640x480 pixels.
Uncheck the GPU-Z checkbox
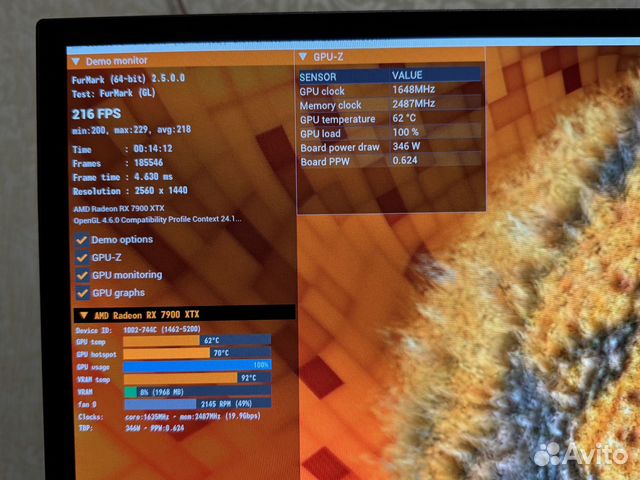pyautogui.click(x=82, y=258)
